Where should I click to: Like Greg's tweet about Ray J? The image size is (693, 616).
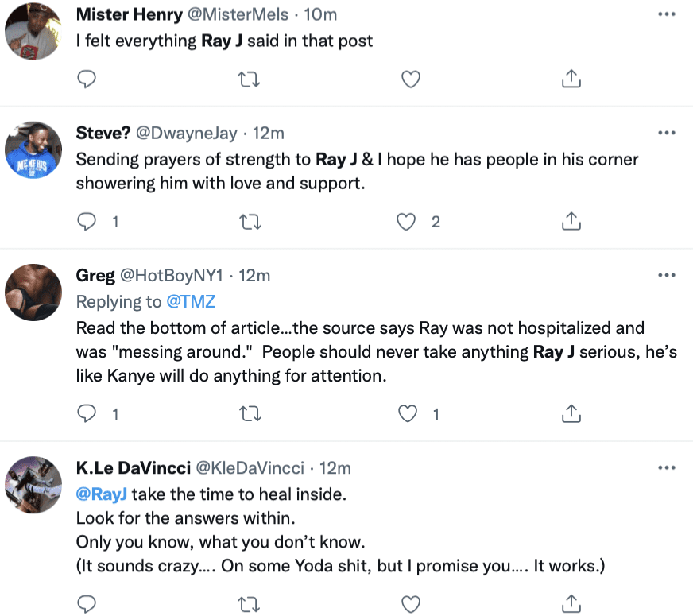408,414
